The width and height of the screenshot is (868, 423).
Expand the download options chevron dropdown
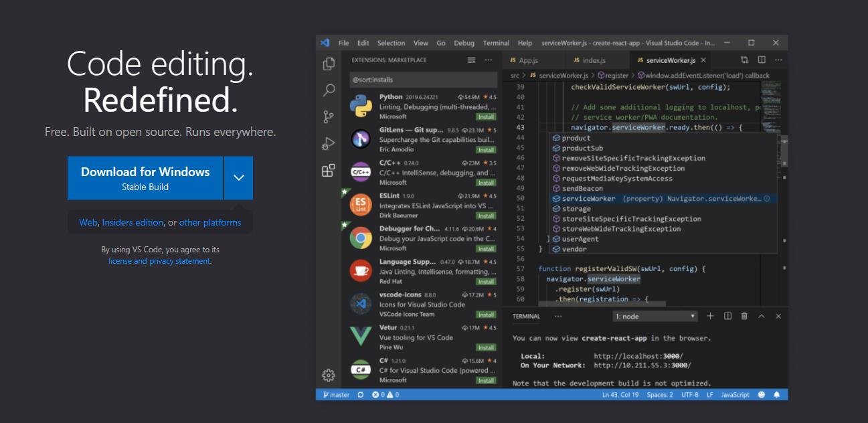click(x=239, y=178)
